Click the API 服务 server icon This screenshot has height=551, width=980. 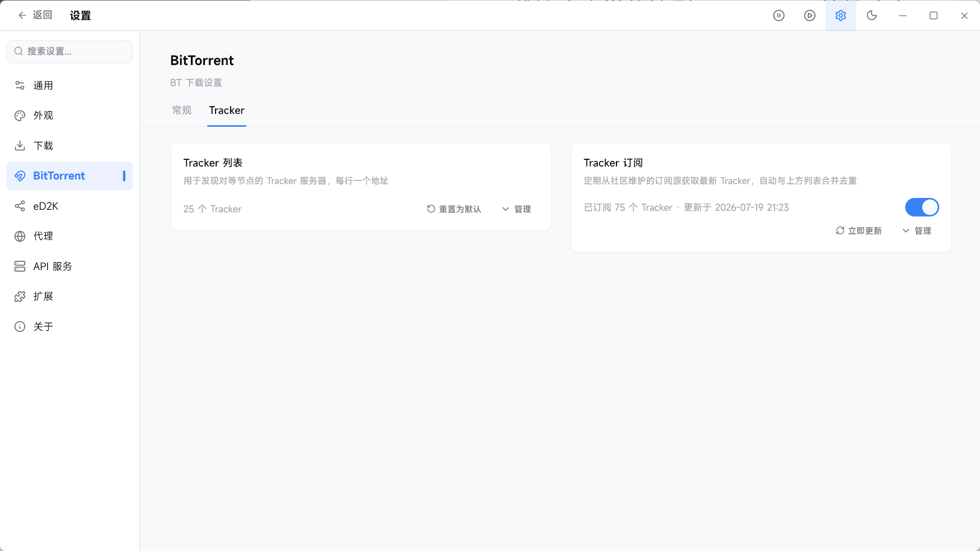click(20, 266)
